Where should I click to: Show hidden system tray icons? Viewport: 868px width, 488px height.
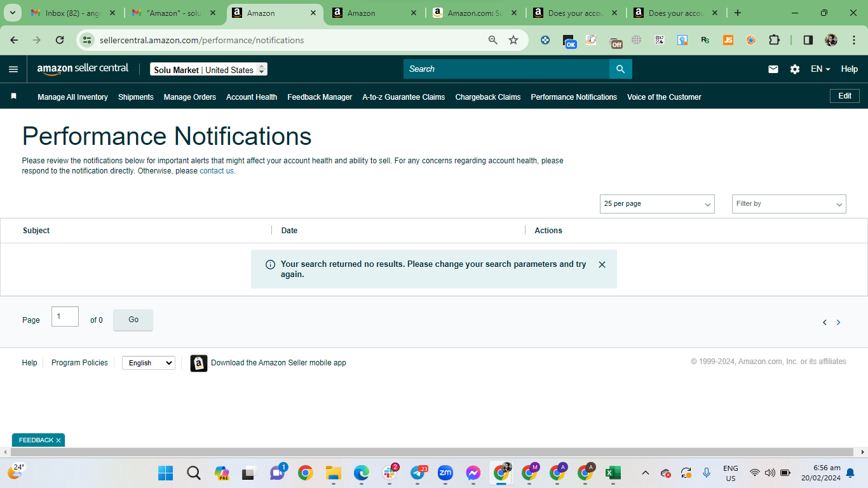point(646,473)
